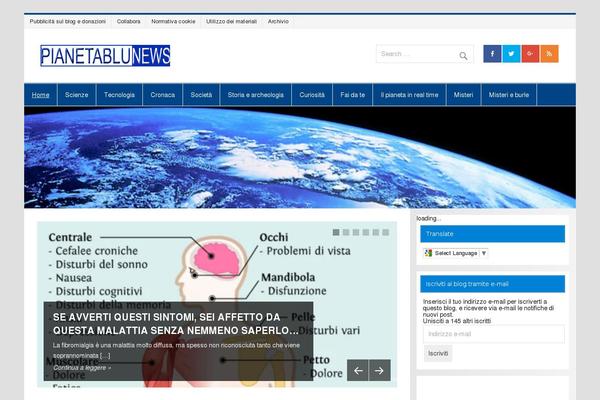The width and height of the screenshot is (600, 400).
Task: Open the Facebook social icon
Action: [x=492, y=54]
